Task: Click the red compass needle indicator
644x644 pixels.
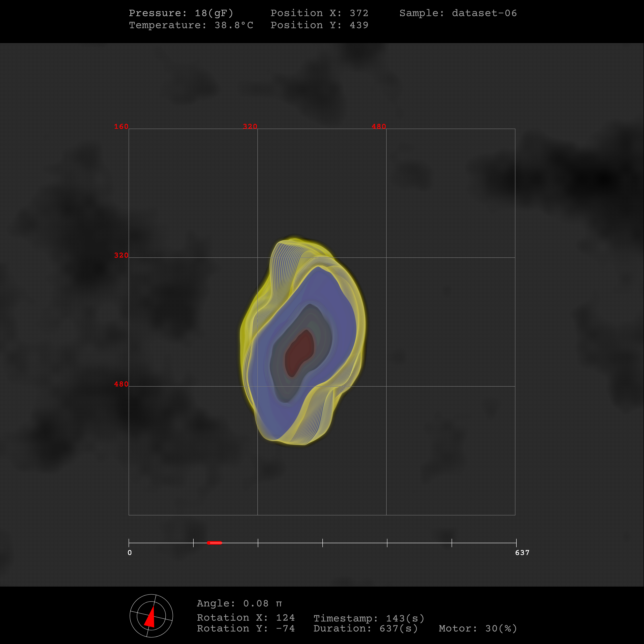Action: coord(150,619)
